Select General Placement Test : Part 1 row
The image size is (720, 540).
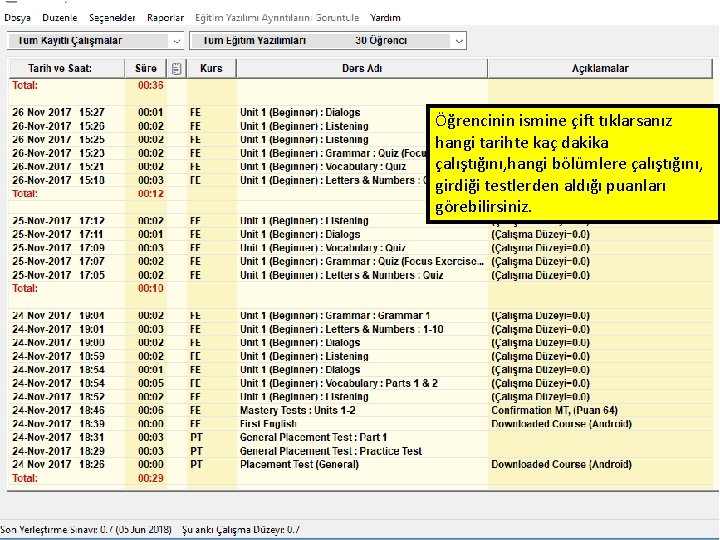[361, 438]
